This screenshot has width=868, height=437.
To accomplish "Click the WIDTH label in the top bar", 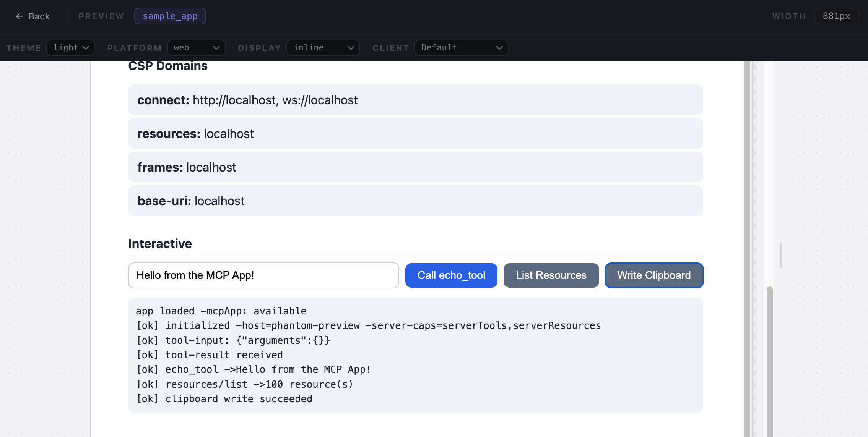I will pos(789,16).
